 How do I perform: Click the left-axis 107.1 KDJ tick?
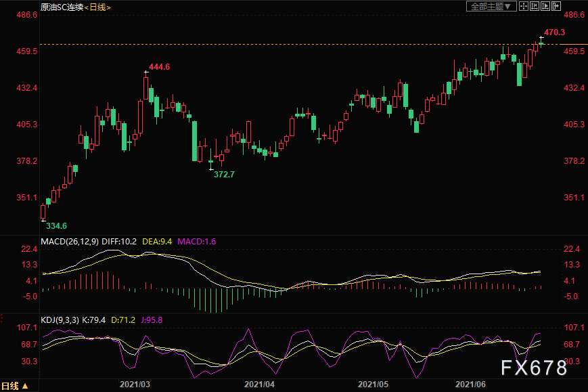point(27,328)
